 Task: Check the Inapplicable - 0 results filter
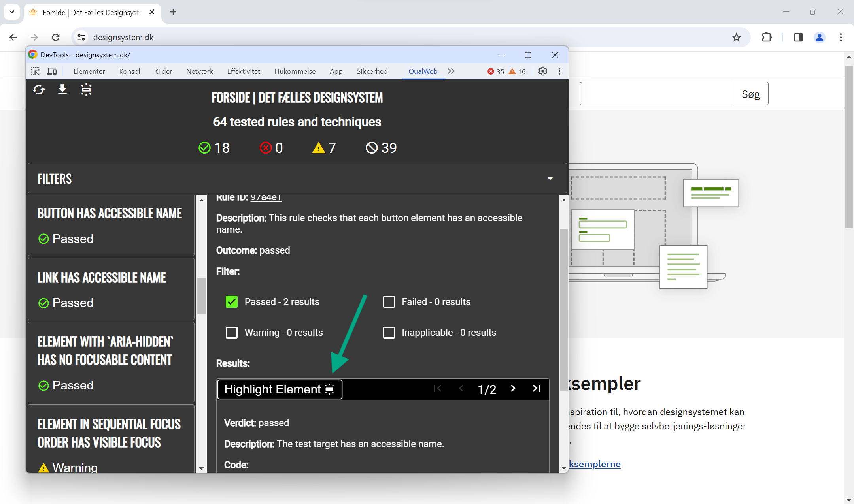[389, 333]
